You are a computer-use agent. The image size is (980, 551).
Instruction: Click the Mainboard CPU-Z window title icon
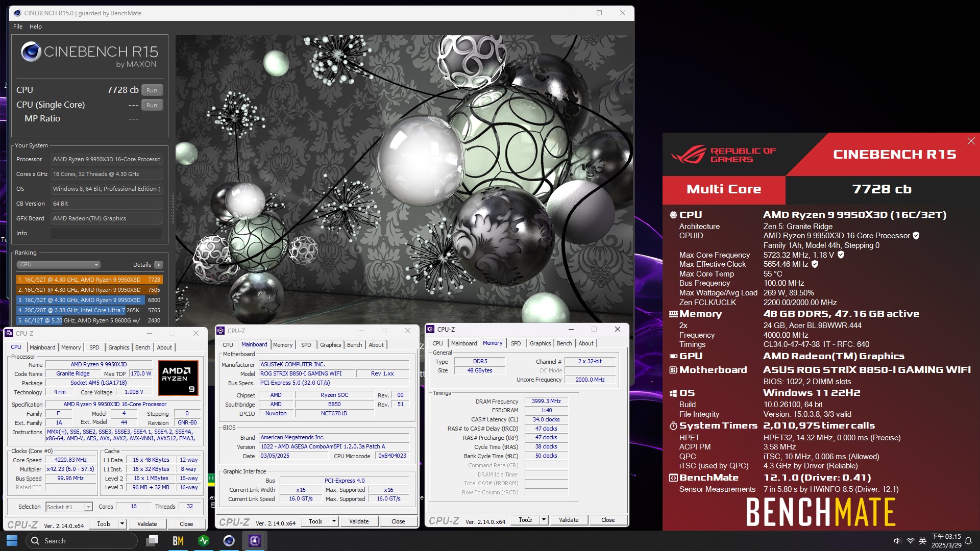pos(221,331)
